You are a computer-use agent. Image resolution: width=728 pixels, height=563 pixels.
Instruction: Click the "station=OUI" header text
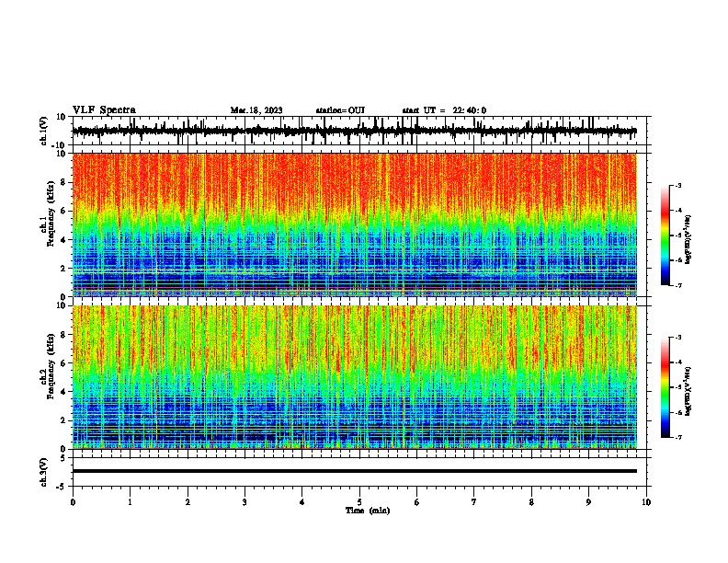click(340, 110)
